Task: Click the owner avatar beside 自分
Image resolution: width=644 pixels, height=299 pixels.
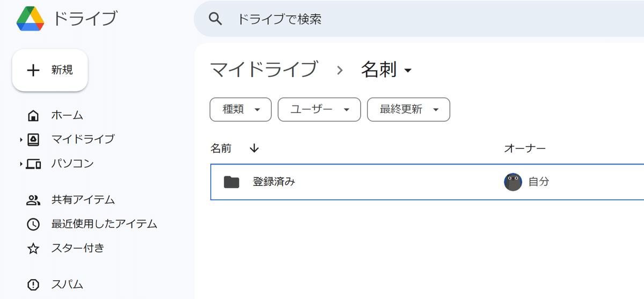Action: [513, 182]
